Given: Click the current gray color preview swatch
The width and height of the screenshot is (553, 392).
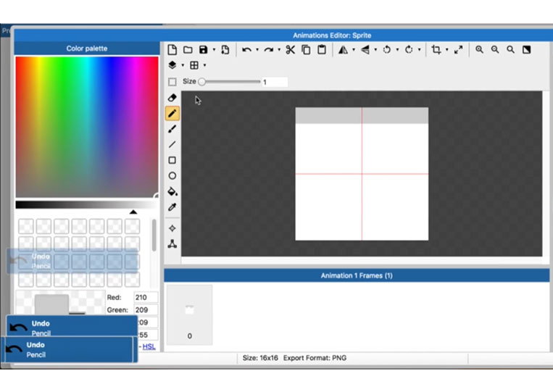Looking at the screenshot, I should (51, 304).
